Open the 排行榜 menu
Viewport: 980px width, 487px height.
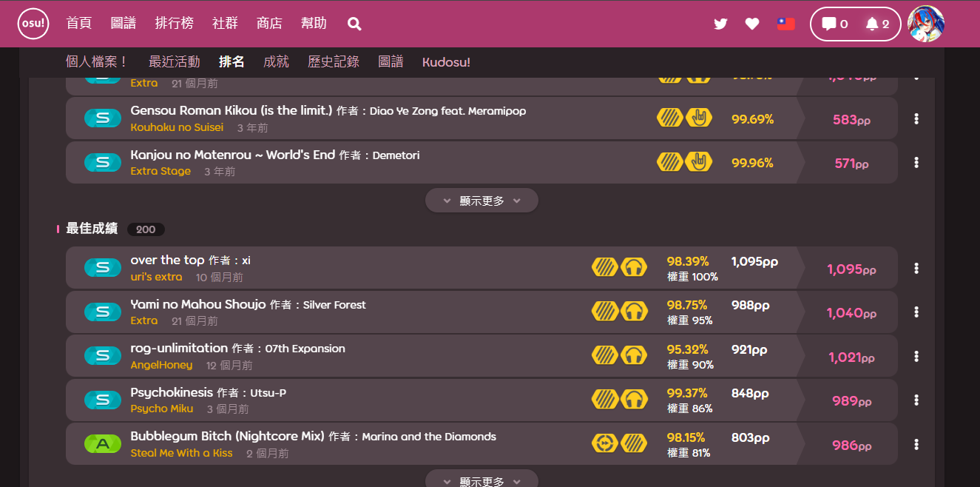(x=175, y=24)
